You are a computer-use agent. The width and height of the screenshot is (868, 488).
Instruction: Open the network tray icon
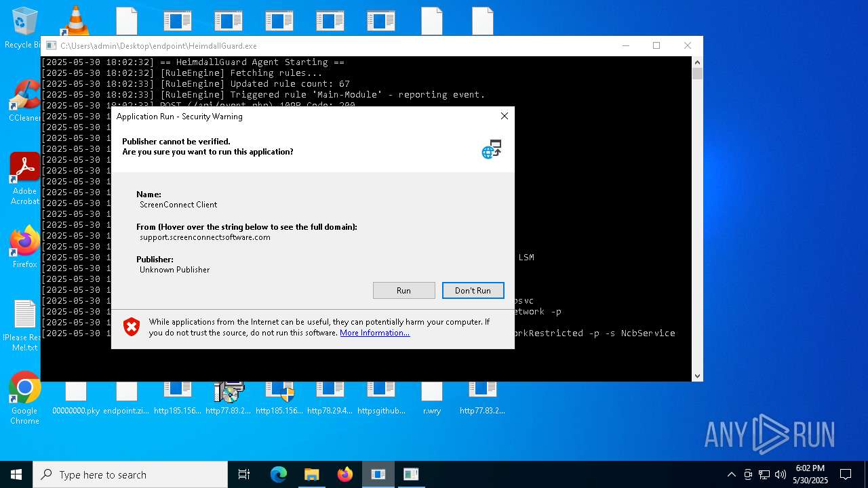(764, 474)
